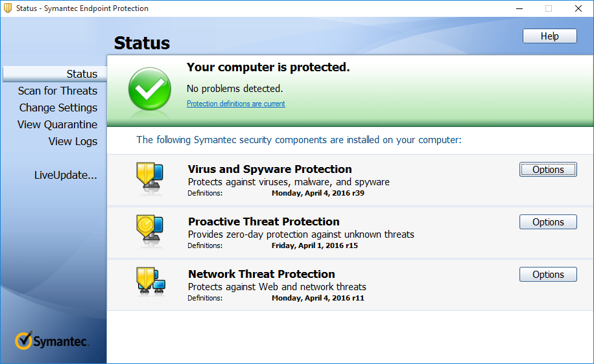This screenshot has height=364, width=594.
Task: Open View Quarantine in the sidebar
Action: point(58,124)
